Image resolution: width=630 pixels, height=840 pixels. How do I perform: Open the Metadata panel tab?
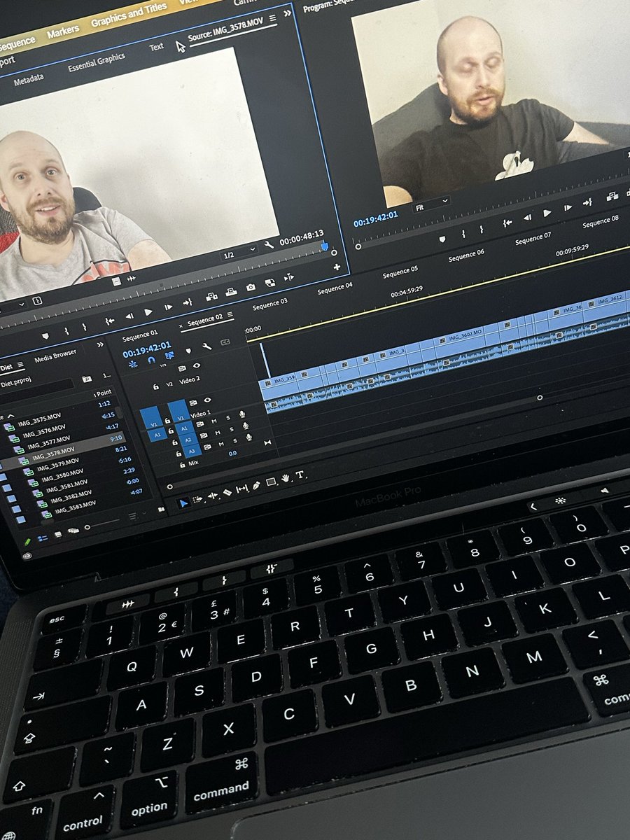coord(28,78)
